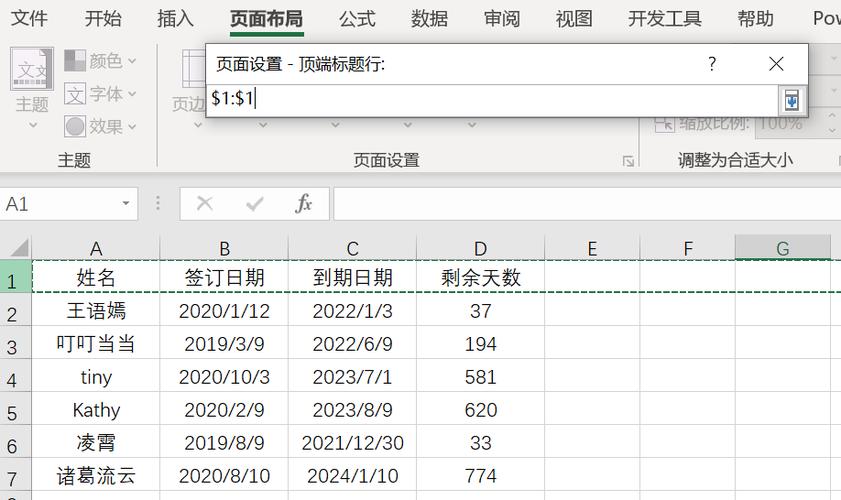841x500 pixels.
Task: Open the 主题 themes gallery button
Action: pyautogui.click(x=32, y=89)
